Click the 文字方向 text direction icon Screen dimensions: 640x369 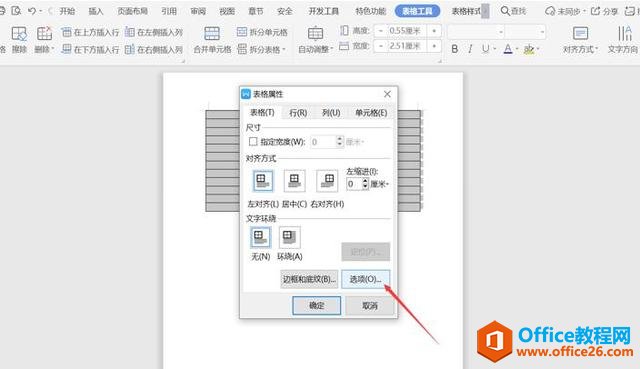[x=624, y=33]
